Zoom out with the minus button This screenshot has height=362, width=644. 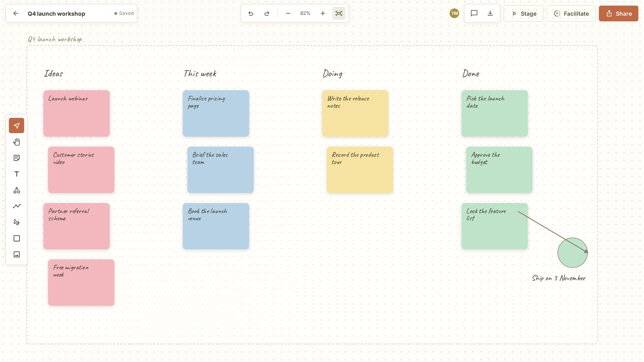pyautogui.click(x=288, y=13)
